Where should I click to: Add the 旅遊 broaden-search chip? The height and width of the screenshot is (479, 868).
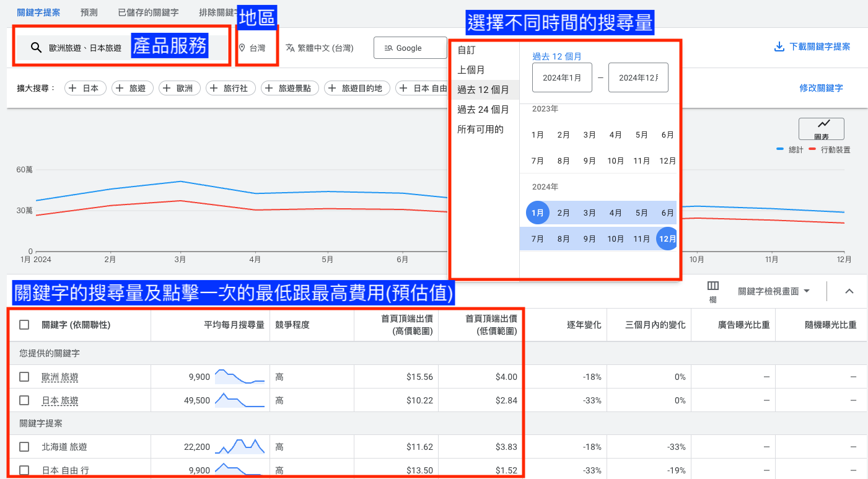pyautogui.click(x=133, y=88)
